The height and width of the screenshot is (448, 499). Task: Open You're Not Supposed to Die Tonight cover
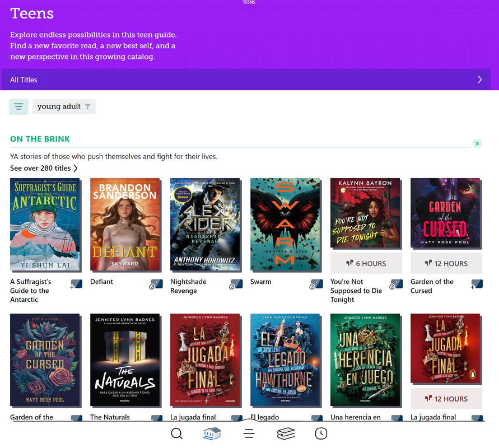(365, 213)
